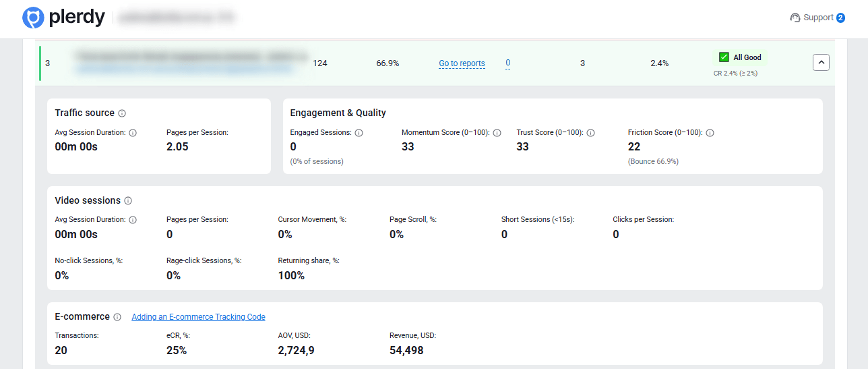Collapse row 3 details with chevron
The image size is (868, 369).
coord(821,63)
